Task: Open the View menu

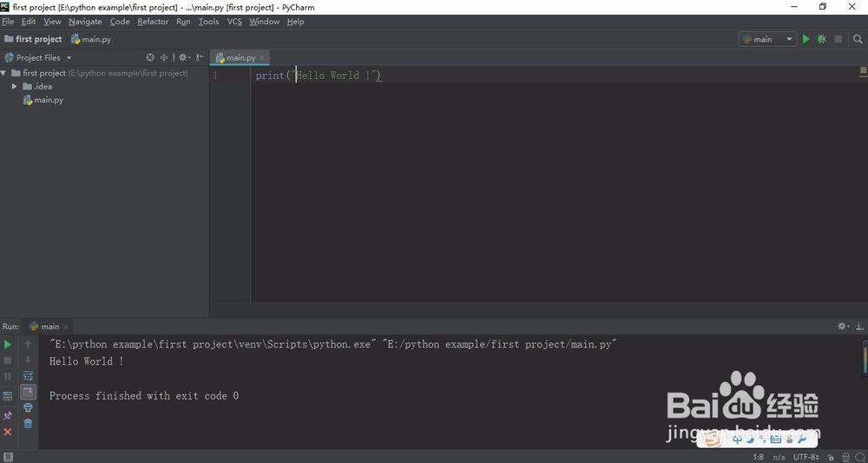Action: [52, 22]
